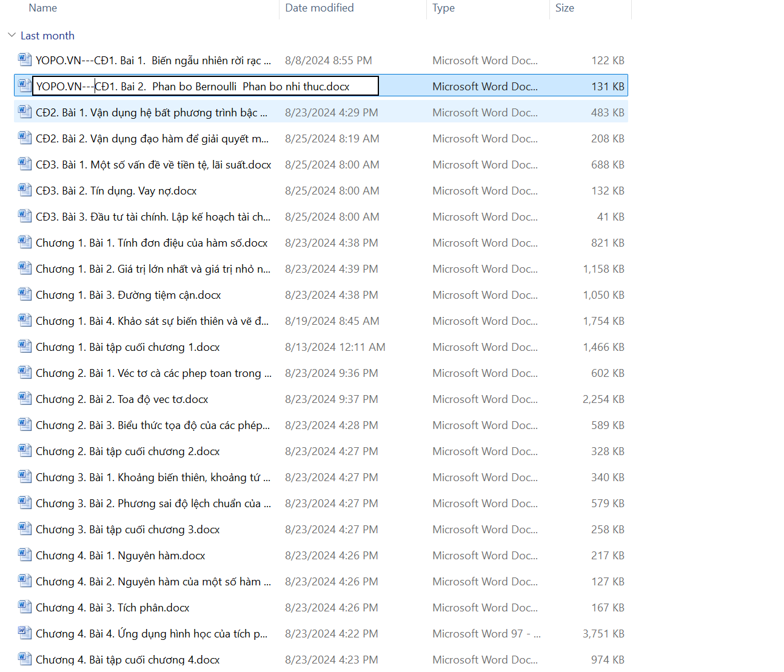Viewport: 784px width, 672px height.
Task: Select file Chương 2. Bài 2. Toa độ vec tơ.docx
Action: coord(122,399)
